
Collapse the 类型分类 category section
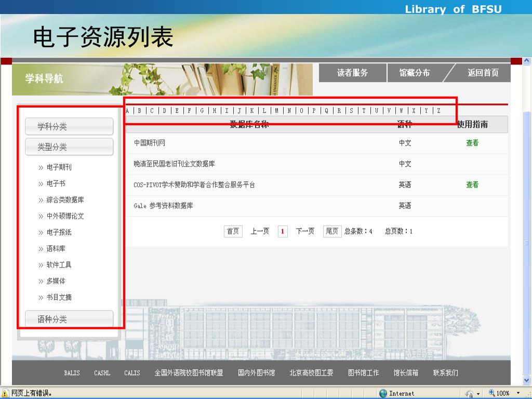pyautogui.click(x=69, y=147)
